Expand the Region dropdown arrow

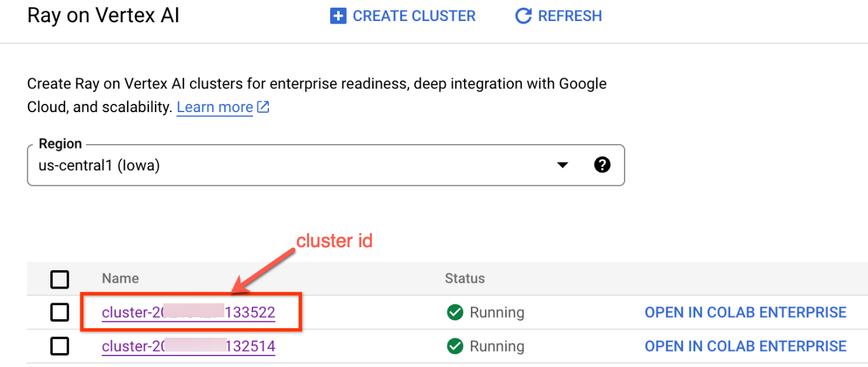click(x=562, y=165)
